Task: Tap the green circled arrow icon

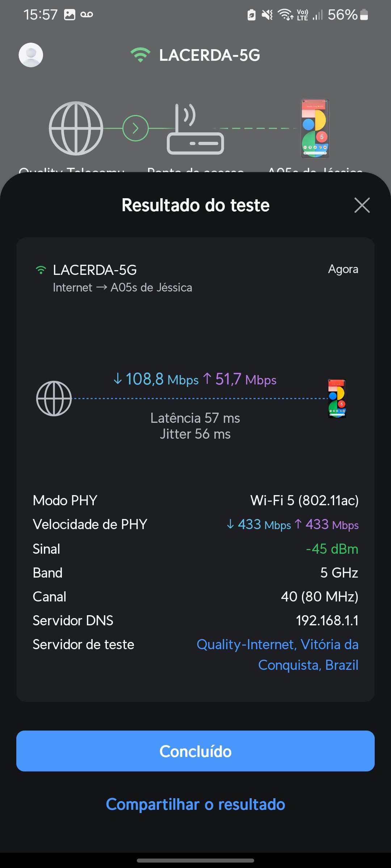Action: point(135,128)
